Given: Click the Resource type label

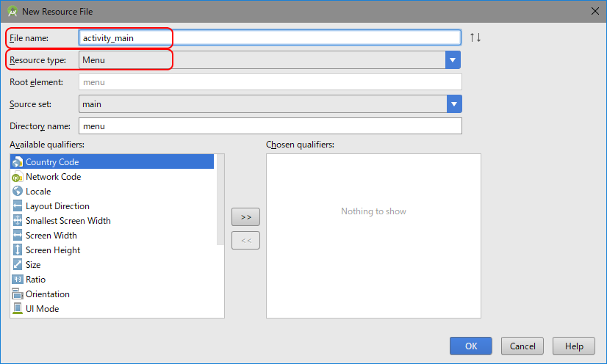Looking at the screenshot, I should point(38,60).
